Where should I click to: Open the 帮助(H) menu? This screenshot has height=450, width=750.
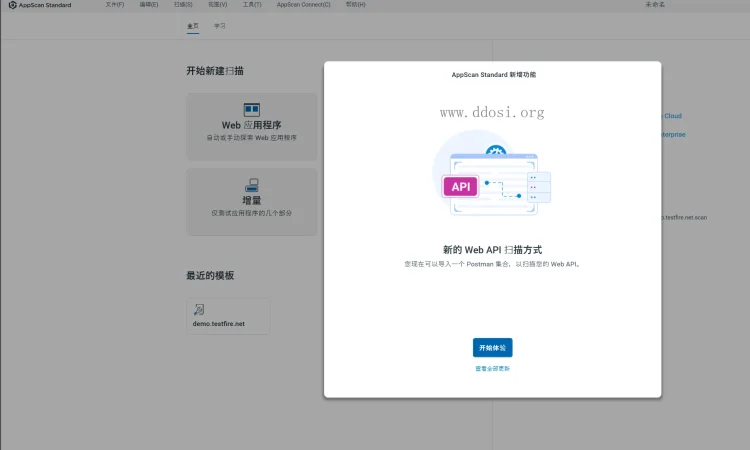tap(355, 4)
